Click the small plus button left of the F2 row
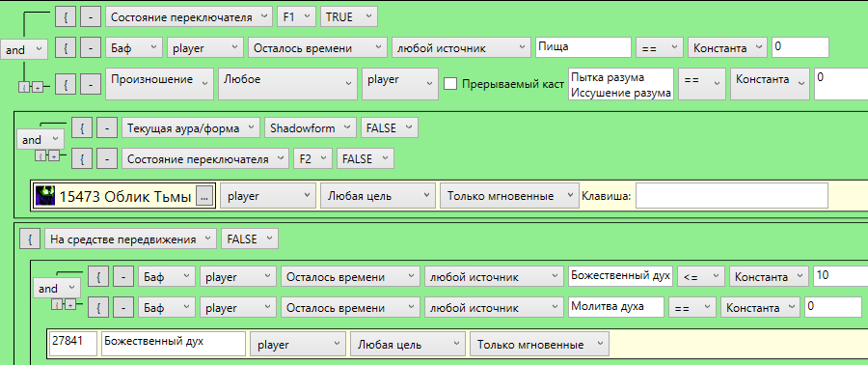 53,156
